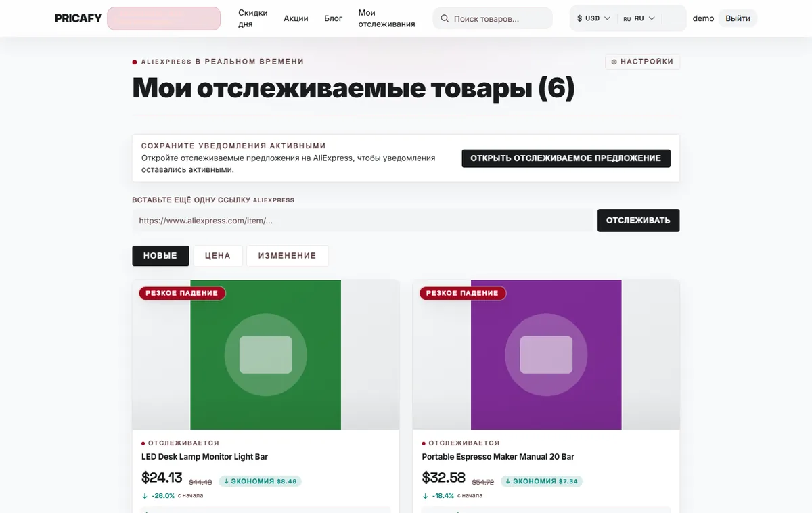
Task: Click the Резкое падение badge on the Espresso Maker
Action: pos(463,293)
